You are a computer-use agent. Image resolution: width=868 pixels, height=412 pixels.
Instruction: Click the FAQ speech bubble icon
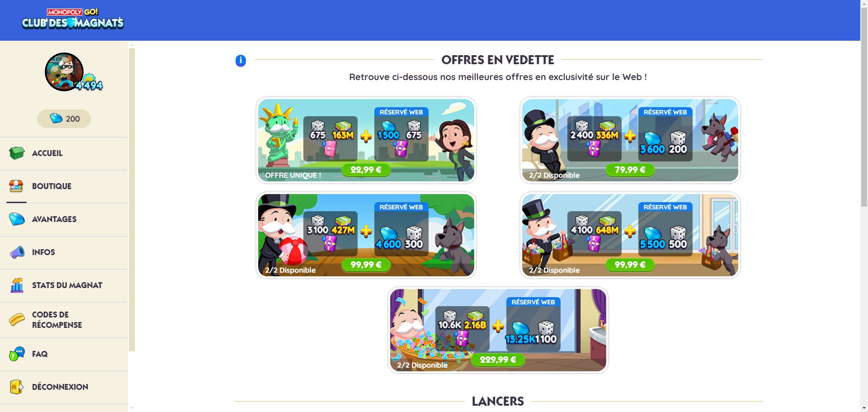click(x=17, y=354)
